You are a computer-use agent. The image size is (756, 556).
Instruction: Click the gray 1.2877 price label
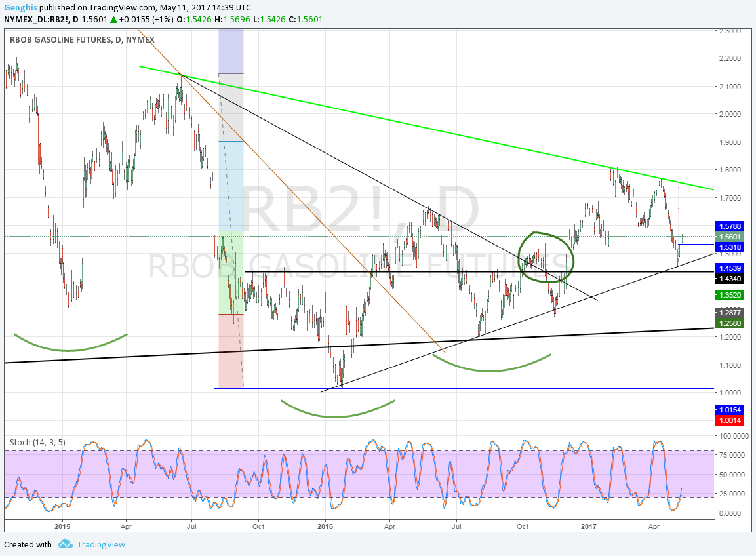[730, 313]
